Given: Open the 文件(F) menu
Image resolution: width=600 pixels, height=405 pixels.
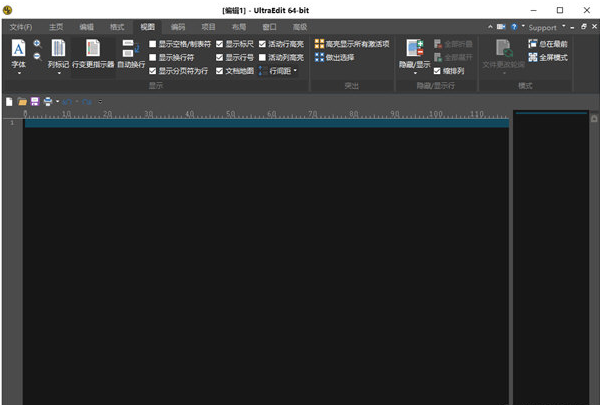Looking at the screenshot, I should pos(21,27).
